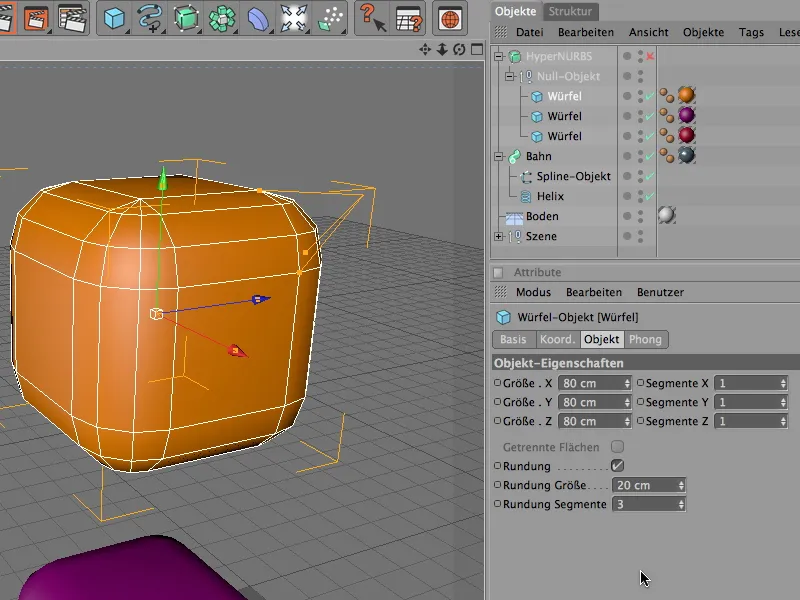Screen dimensions: 800x600
Task: Switch to the Struktur tab
Action: pyautogui.click(x=570, y=11)
